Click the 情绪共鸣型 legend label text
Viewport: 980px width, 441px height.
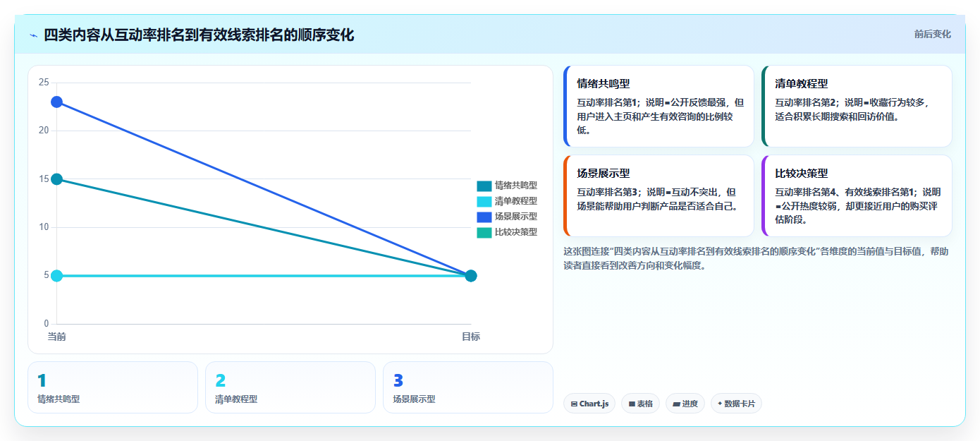[516, 186]
